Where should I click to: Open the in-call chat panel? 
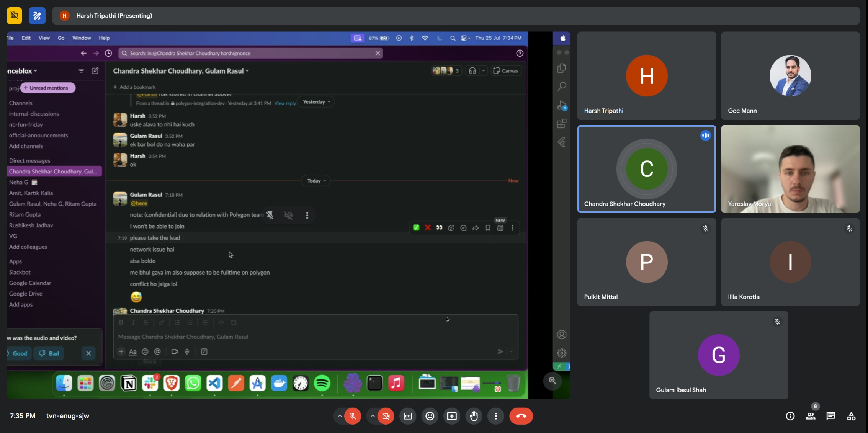click(830, 416)
